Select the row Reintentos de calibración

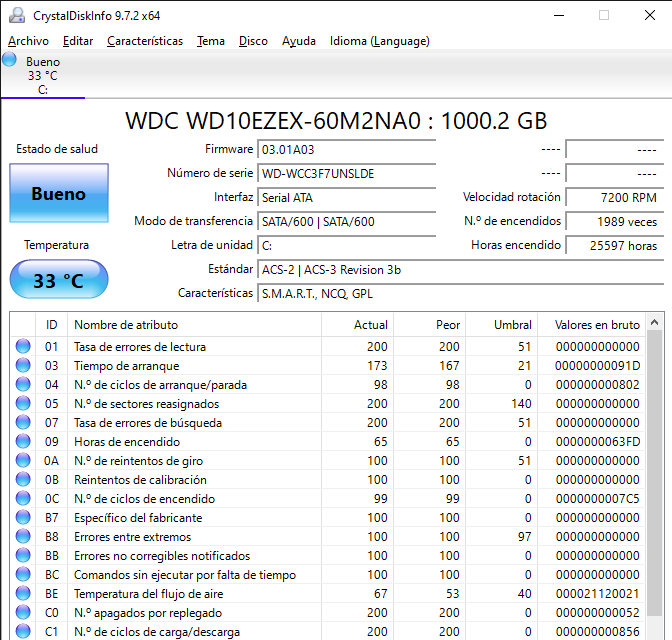coord(328,479)
